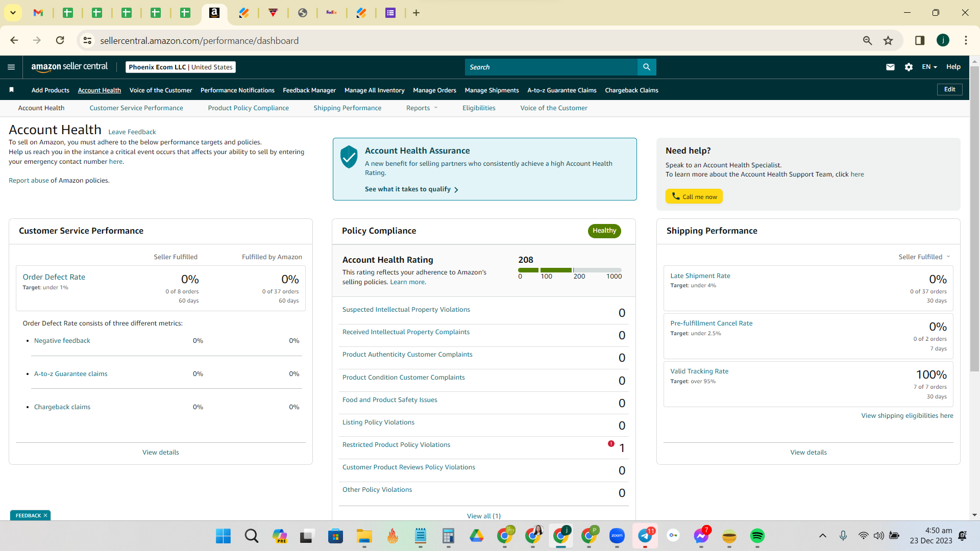Viewport: 980px width, 551px height.
Task: Open the Eligibilities tab
Action: (479, 108)
